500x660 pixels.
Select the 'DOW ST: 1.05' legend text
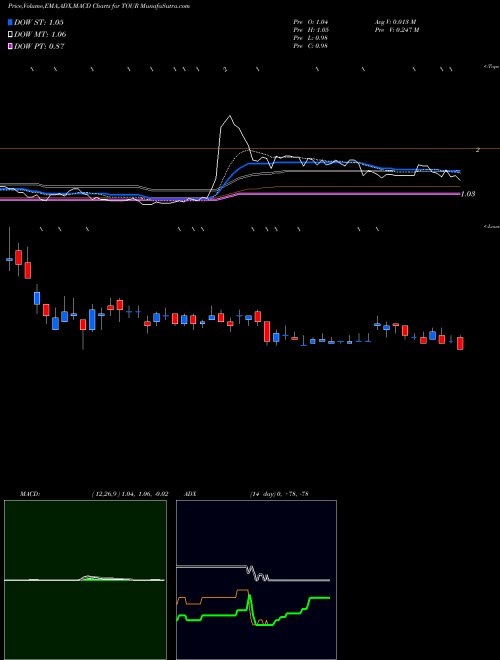(x=39, y=22)
